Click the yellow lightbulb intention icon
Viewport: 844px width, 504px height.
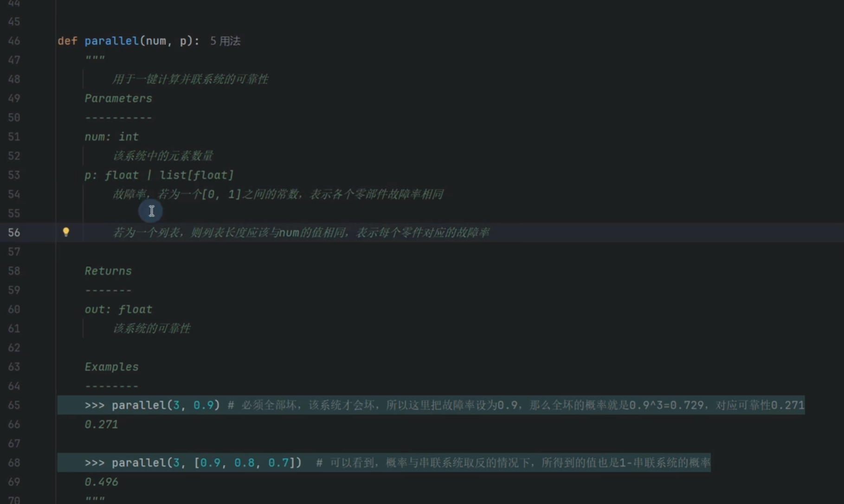[66, 232]
